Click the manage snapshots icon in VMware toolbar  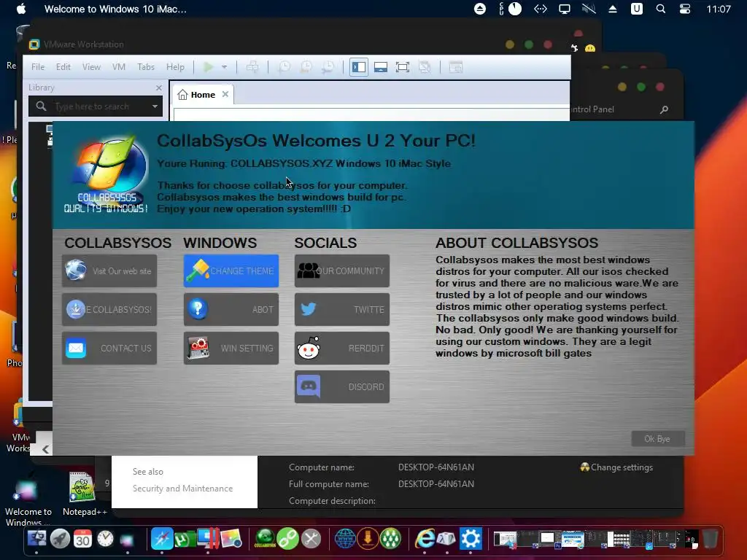click(x=328, y=67)
